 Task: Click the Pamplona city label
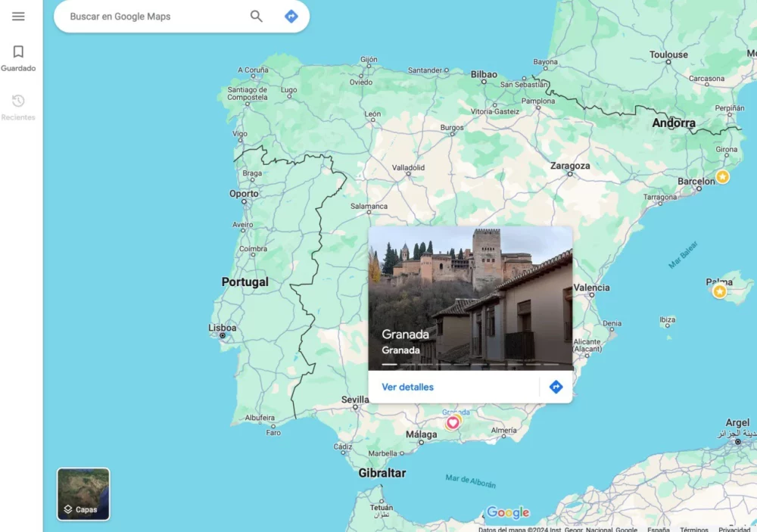click(538, 101)
